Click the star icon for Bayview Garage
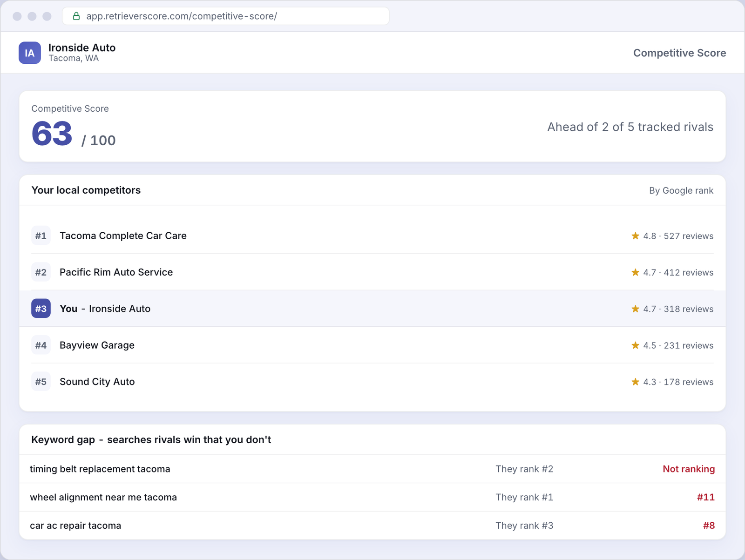Viewport: 745px width, 560px height. tap(635, 345)
